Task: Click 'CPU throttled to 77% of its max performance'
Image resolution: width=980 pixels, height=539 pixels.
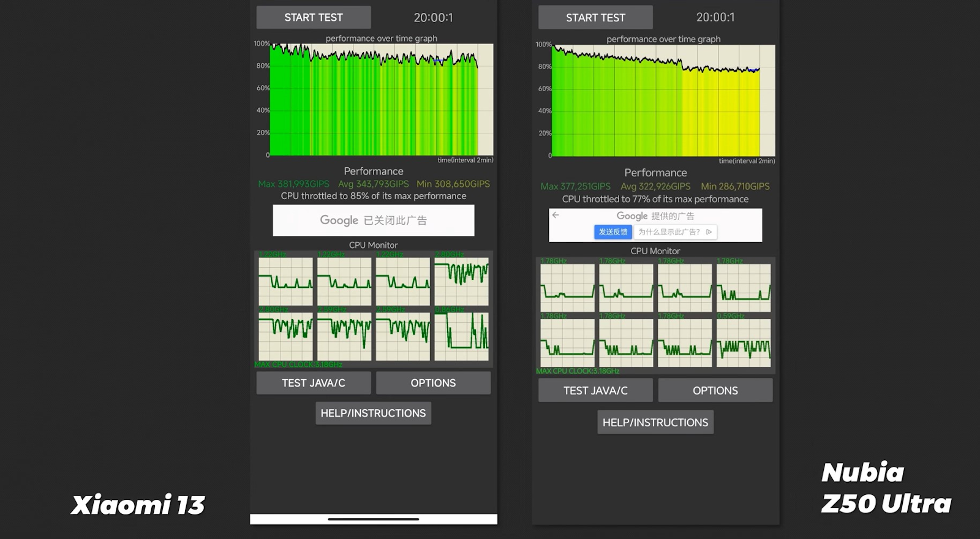Action: [x=655, y=199]
